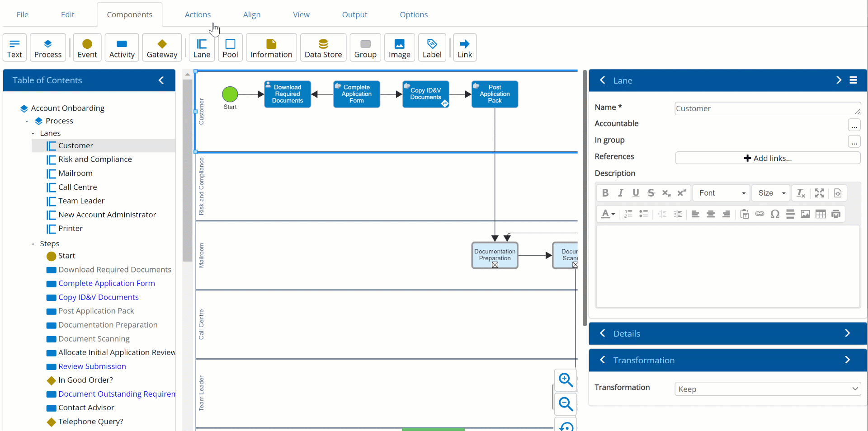Insert an Activity component
This screenshot has width=868, height=431.
coord(122,47)
